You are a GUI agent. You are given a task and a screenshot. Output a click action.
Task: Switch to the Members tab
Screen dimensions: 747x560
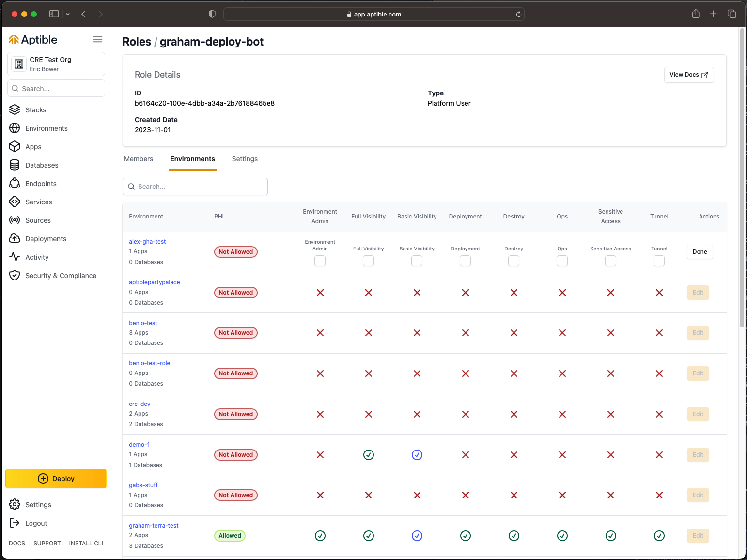point(139,159)
